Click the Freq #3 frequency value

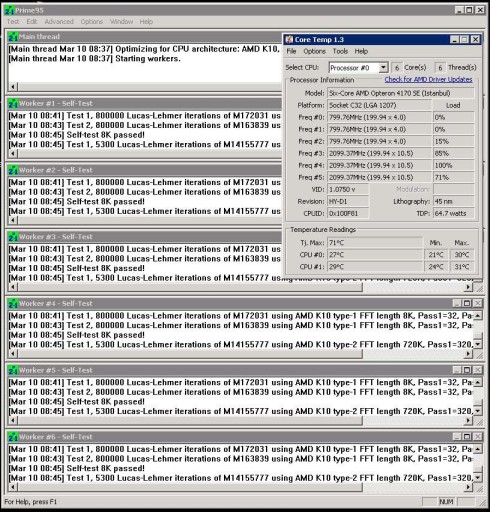click(x=379, y=153)
